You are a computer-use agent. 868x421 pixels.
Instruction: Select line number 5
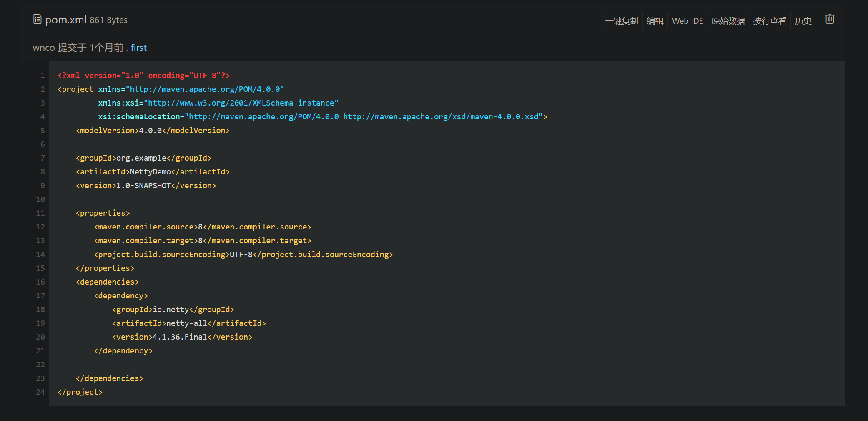click(x=43, y=131)
